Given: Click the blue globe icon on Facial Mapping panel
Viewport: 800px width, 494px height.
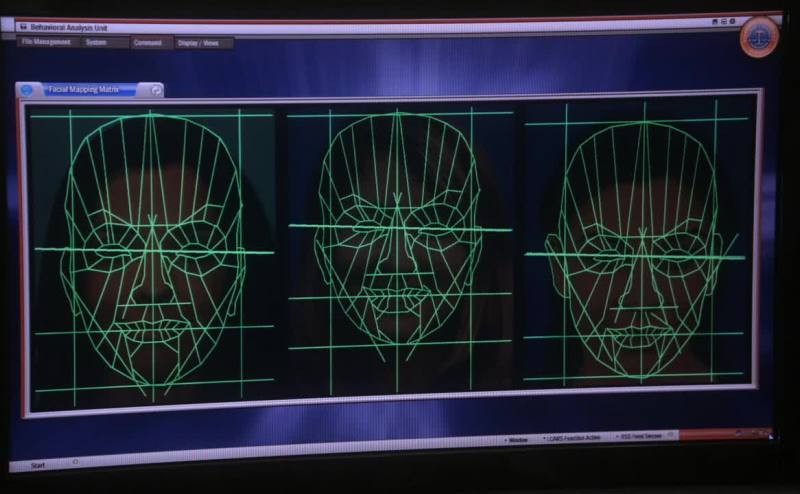Looking at the screenshot, I should (x=27, y=90).
